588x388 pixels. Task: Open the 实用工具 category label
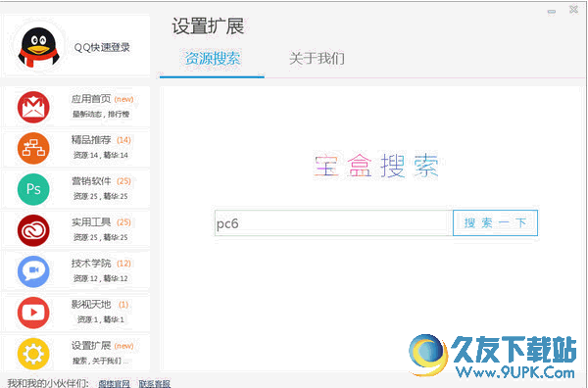[x=91, y=222]
